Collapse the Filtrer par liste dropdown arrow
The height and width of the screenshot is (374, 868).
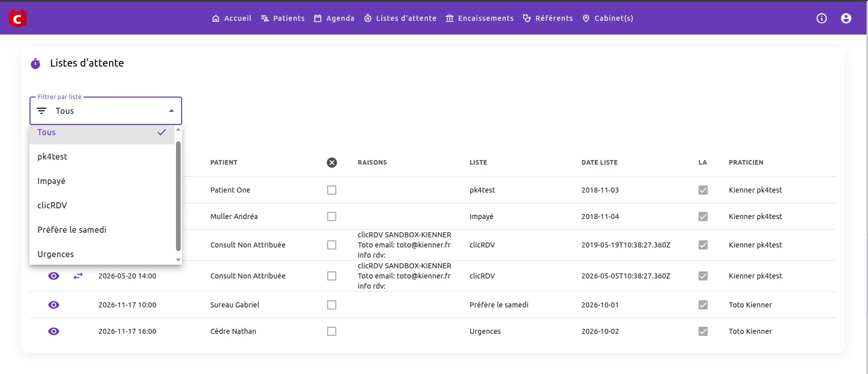(x=171, y=111)
